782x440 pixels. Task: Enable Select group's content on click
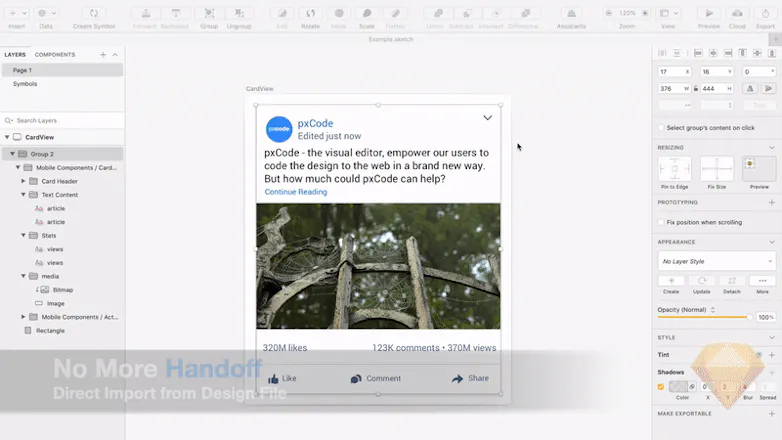(x=661, y=128)
